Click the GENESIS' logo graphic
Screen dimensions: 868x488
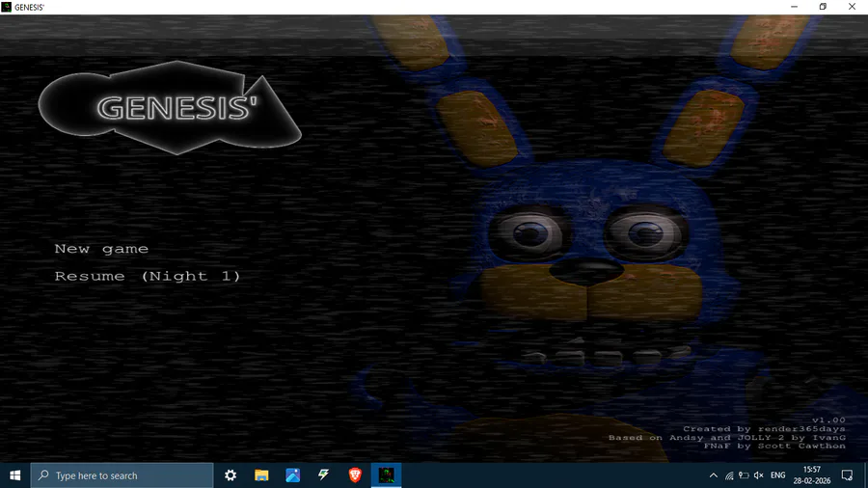click(170, 107)
